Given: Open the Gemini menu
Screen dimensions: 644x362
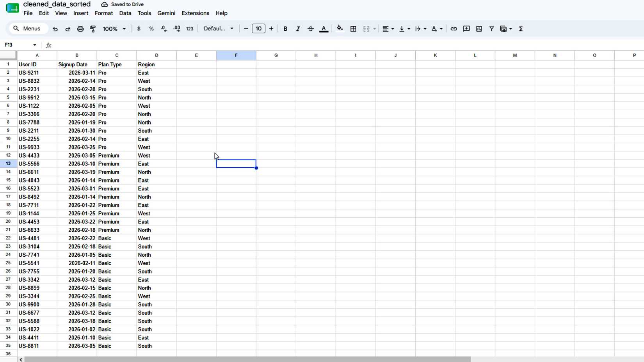Looking at the screenshot, I should [166, 13].
